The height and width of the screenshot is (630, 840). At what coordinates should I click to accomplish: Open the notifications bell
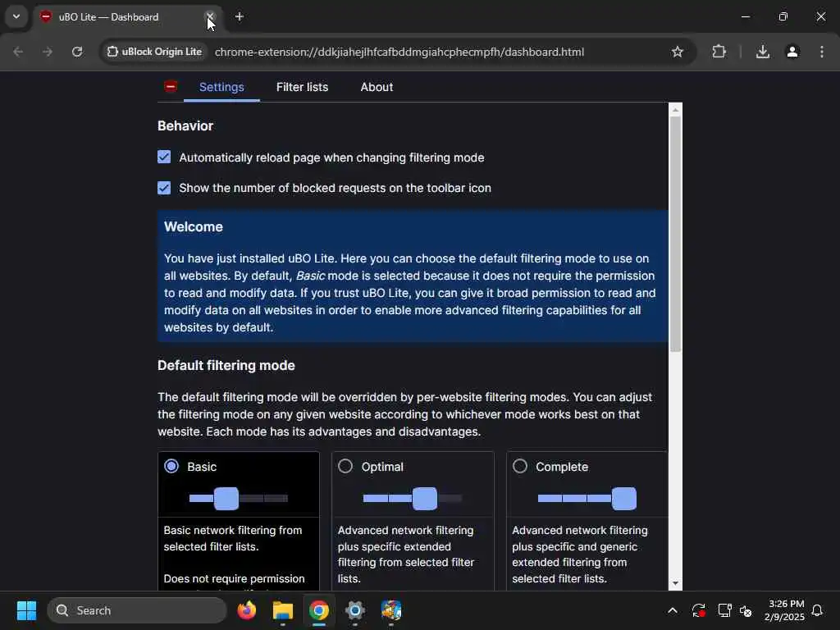point(817,610)
